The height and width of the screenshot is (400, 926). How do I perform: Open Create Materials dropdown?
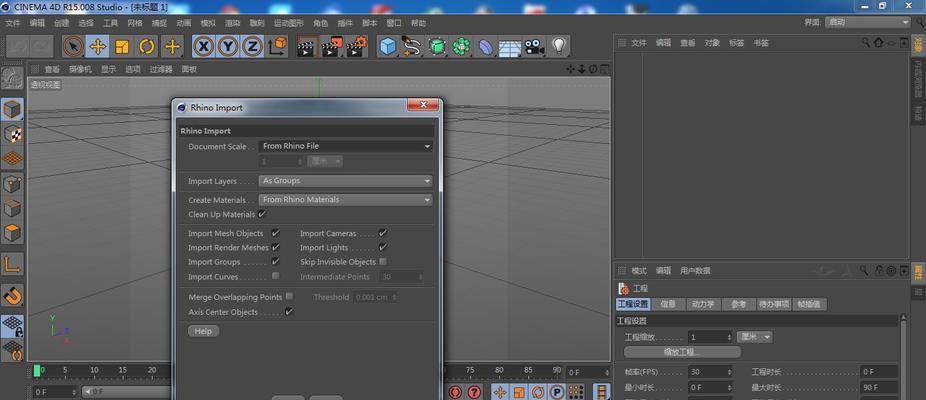345,200
